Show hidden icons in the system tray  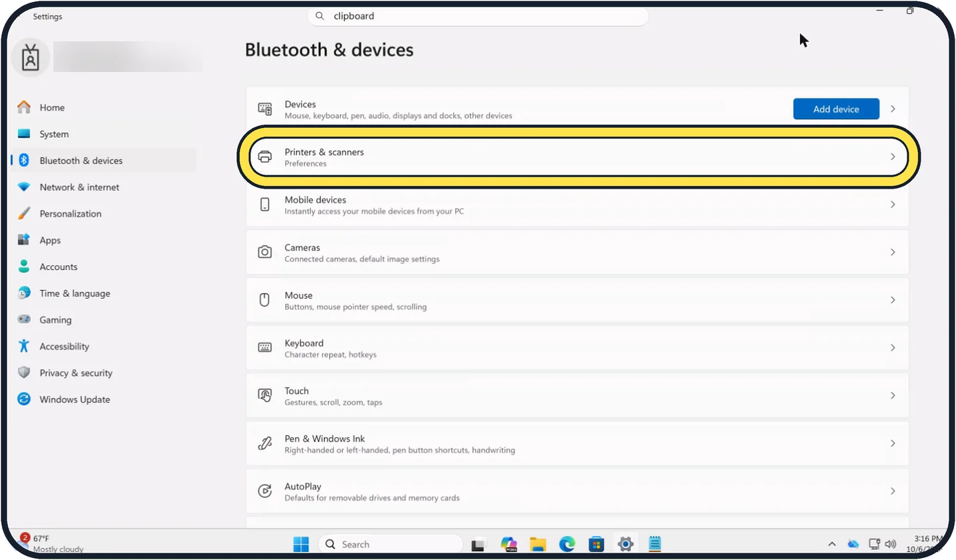[831, 544]
